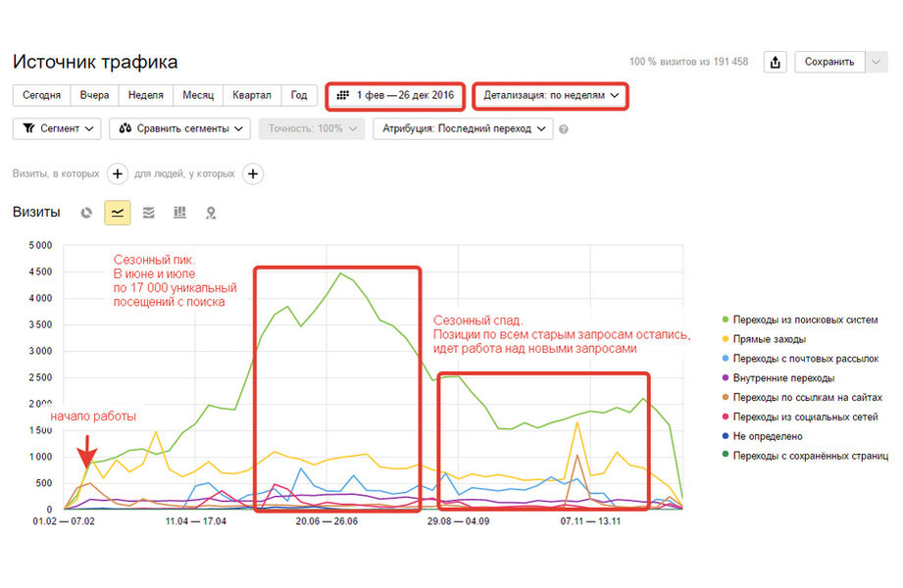This screenshot has height=588, width=903.
Task: Click the 100 % визитов из 191 458 text
Action: point(688,62)
